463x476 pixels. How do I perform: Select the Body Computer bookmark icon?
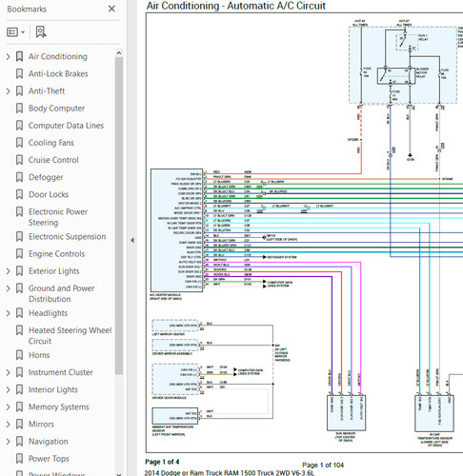(x=19, y=109)
